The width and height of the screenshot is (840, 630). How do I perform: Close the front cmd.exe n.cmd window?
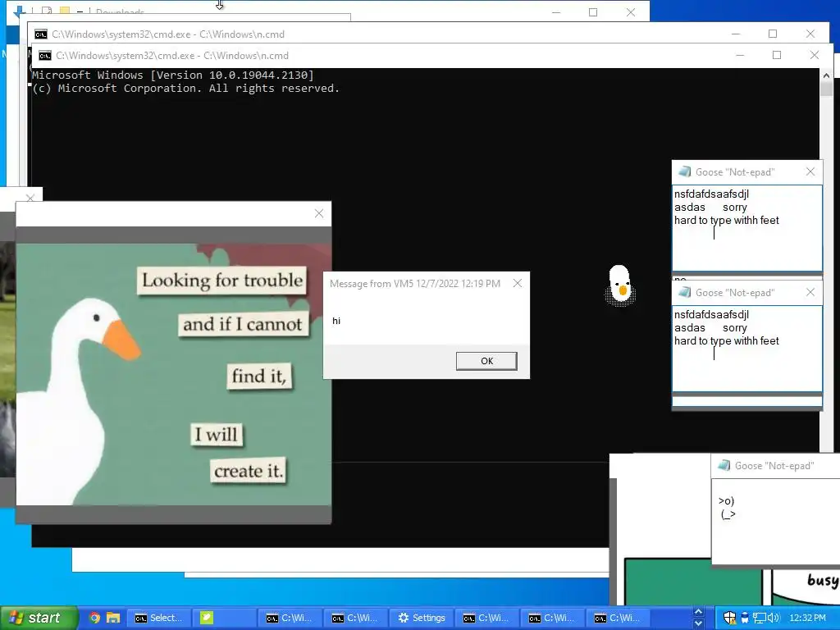click(x=815, y=55)
